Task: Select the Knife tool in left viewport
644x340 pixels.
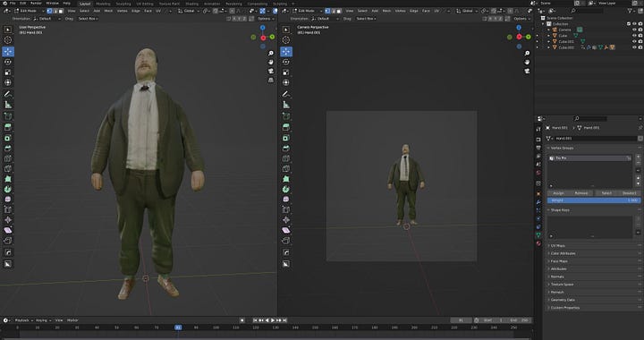Action: pyautogui.click(x=8, y=169)
